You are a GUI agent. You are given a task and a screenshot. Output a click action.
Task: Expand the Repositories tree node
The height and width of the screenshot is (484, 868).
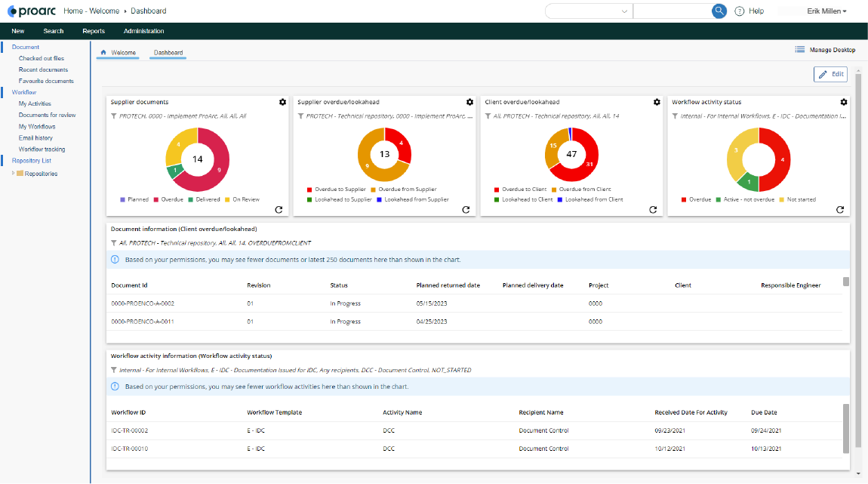(x=14, y=173)
